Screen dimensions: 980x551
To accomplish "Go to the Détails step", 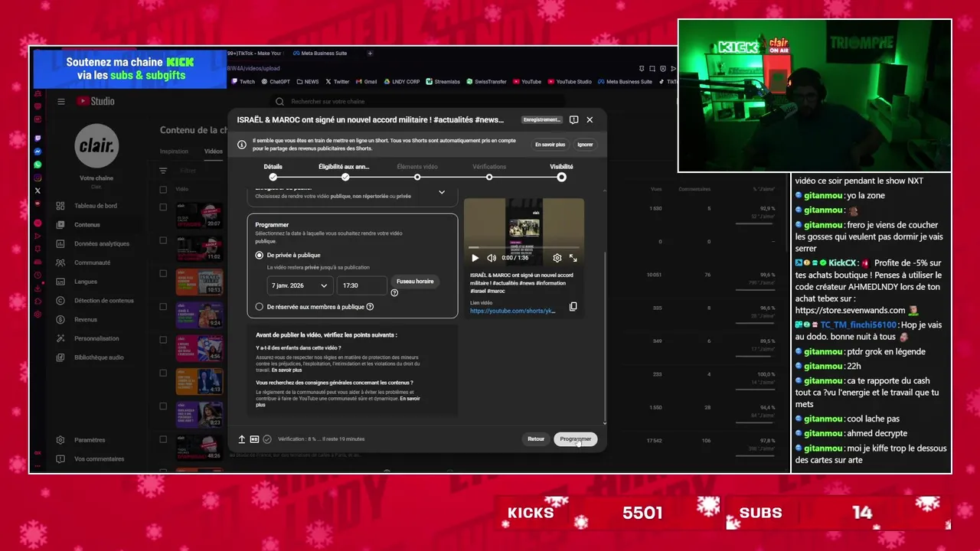I will [273, 171].
